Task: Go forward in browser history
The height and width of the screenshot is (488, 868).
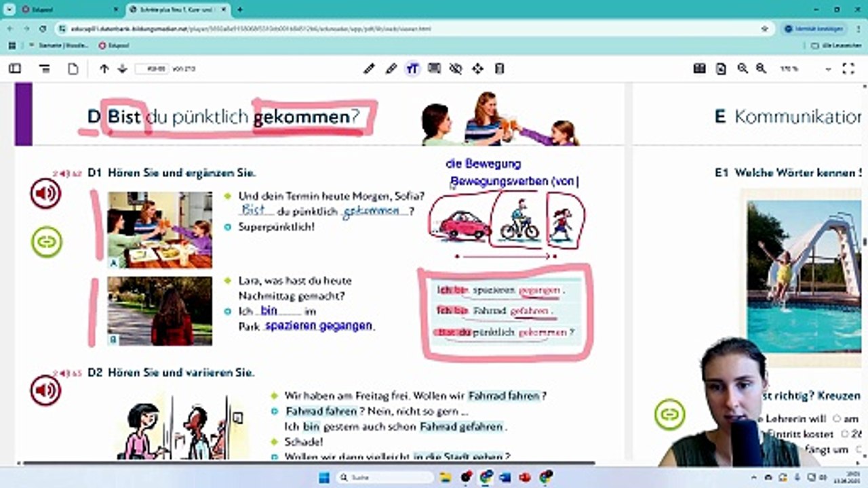Action: tap(26, 28)
